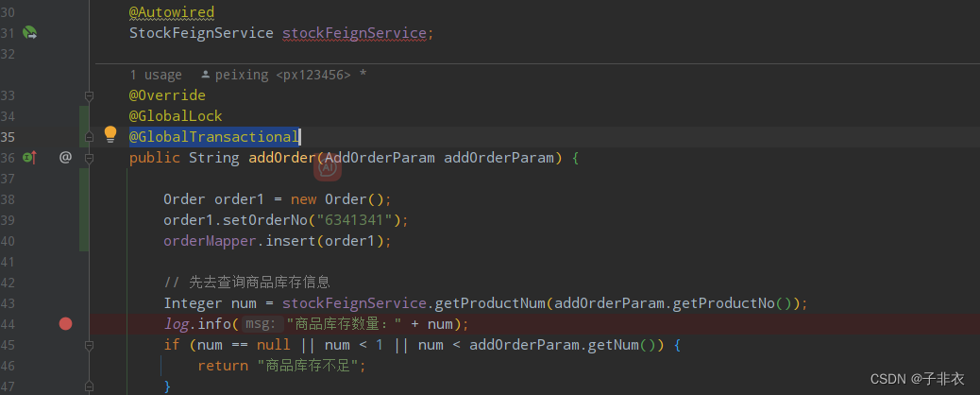The width and height of the screenshot is (980, 395).
Task: Click the @ gutter marker on line 36
Action: click(x=66, y=158)
